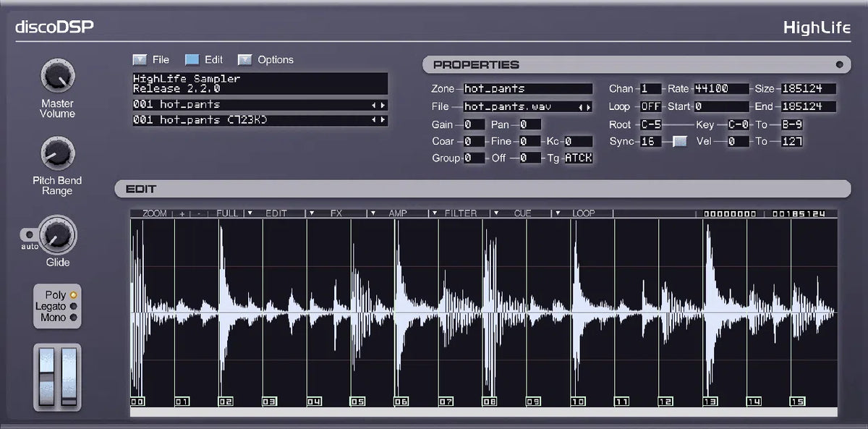
Task: Open the Options menu
Action: [245, 60]
